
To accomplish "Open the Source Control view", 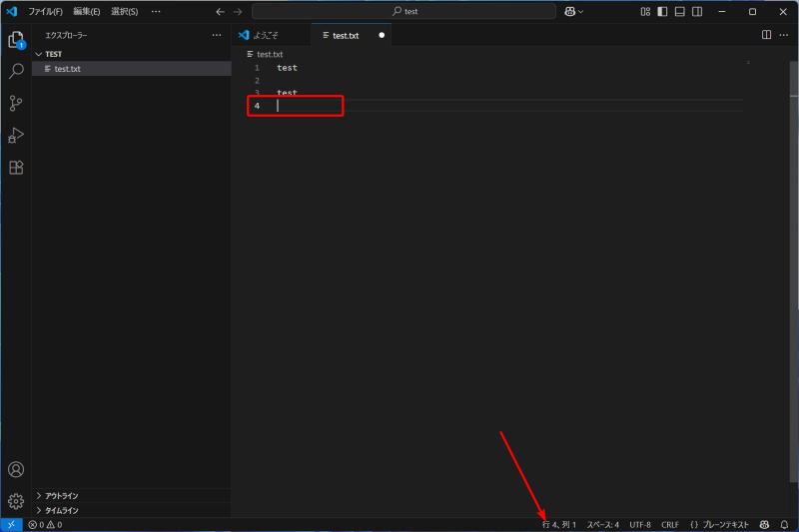I will coord(16,104).
